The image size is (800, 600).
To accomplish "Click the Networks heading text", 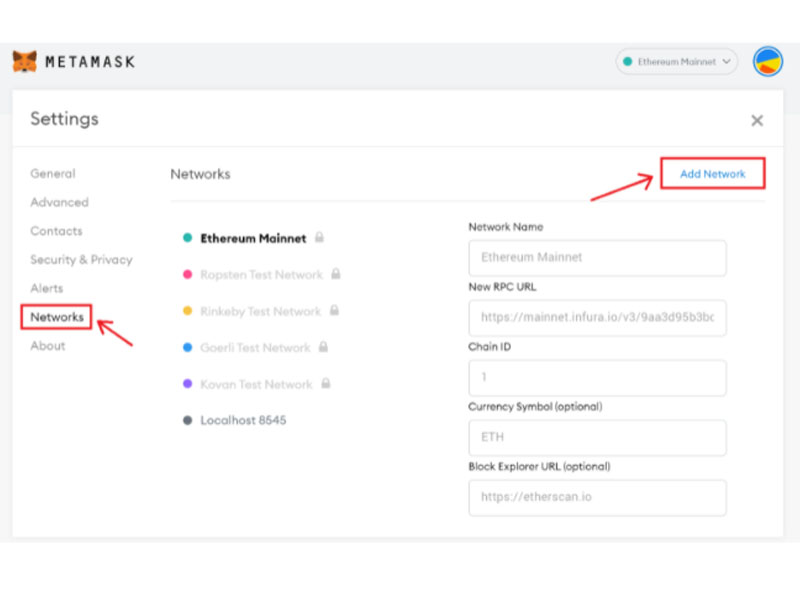I will (x=201, y=174).
